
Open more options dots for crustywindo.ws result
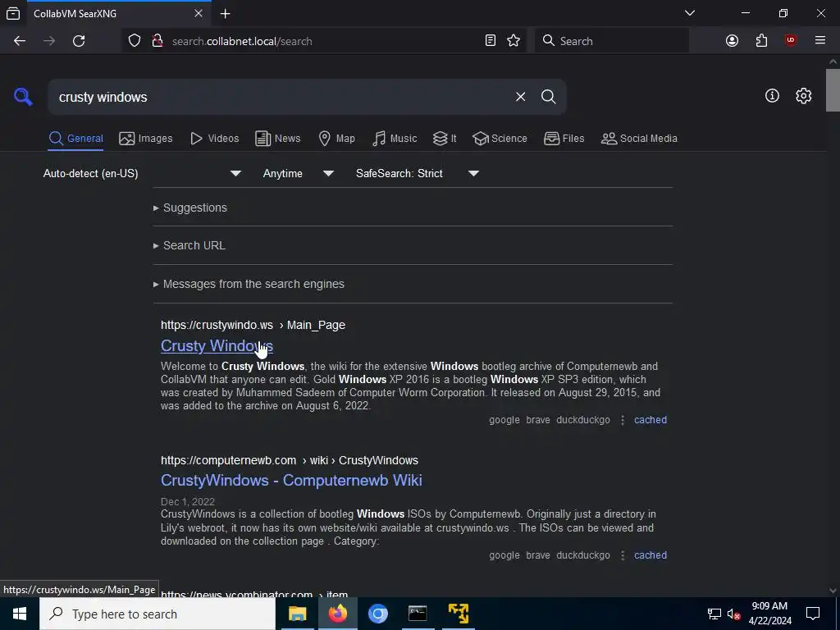coord(622,420)
